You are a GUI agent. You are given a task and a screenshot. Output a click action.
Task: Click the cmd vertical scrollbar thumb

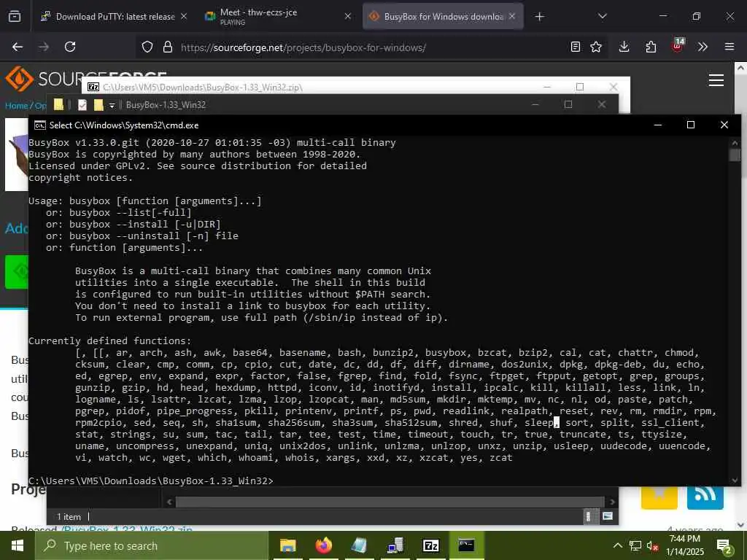tap(735, 155)
